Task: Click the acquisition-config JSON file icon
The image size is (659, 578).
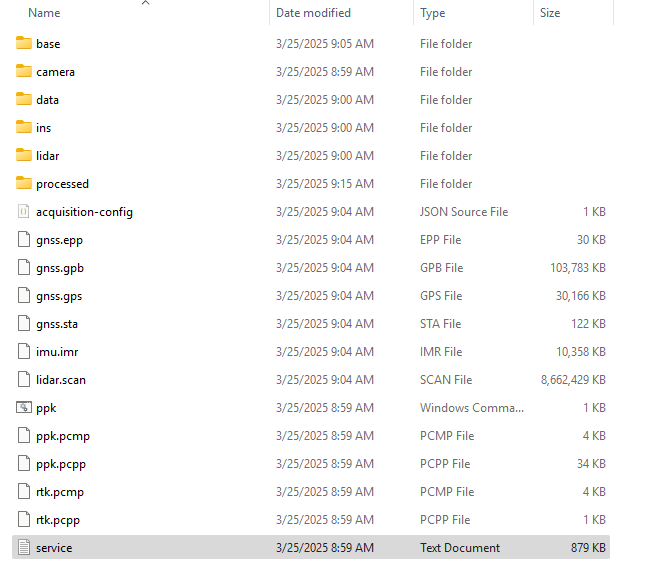Action: tap(24, 211)
